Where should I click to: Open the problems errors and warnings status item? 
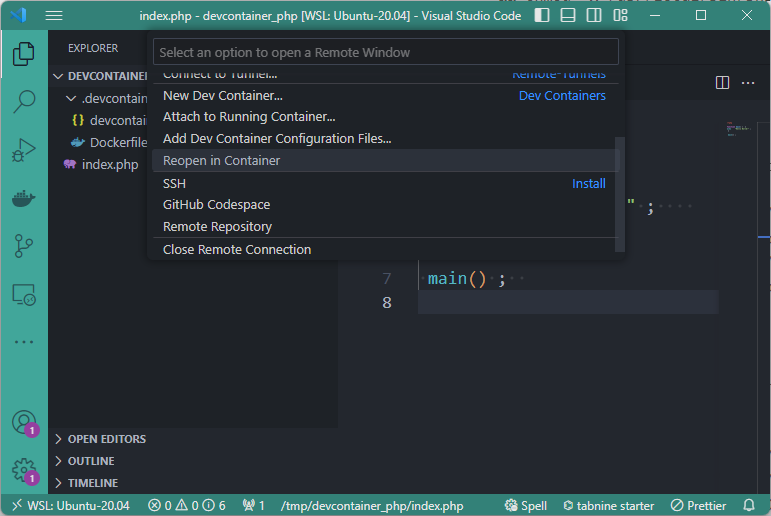(187, 506)
